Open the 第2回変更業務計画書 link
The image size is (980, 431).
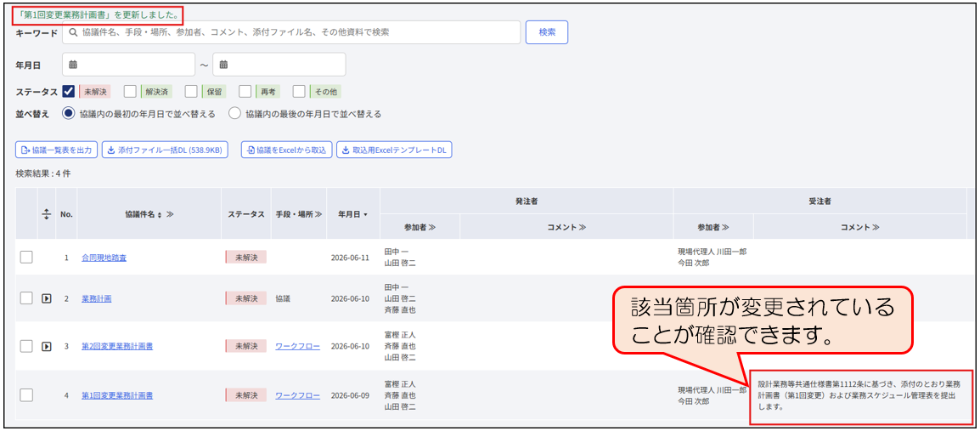(117, 346)
